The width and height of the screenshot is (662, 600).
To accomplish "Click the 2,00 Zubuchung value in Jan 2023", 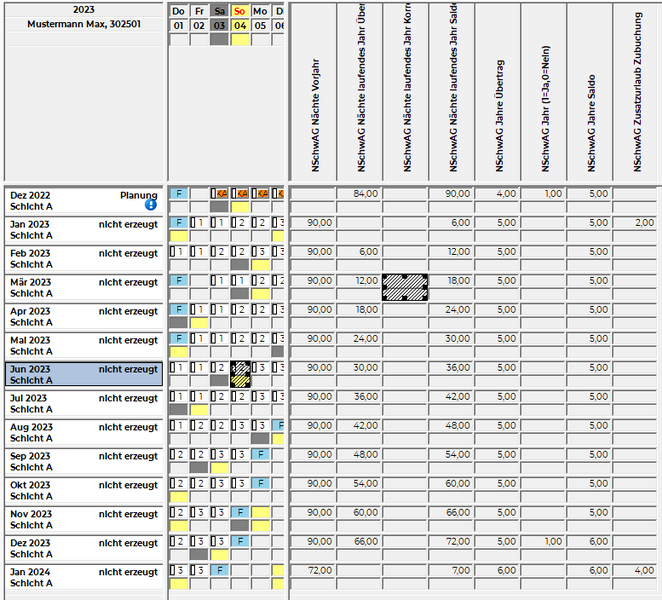I will tap(636, 222).
